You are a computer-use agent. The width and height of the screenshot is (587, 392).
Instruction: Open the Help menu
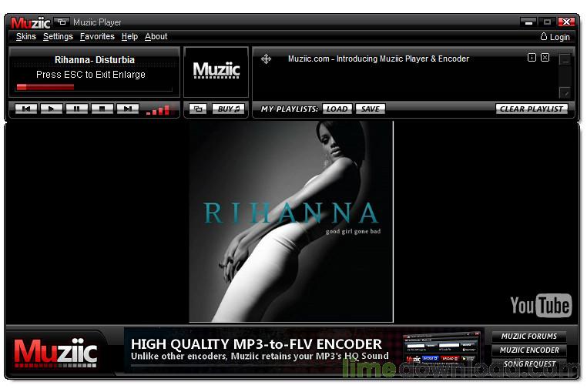[129, 37]
